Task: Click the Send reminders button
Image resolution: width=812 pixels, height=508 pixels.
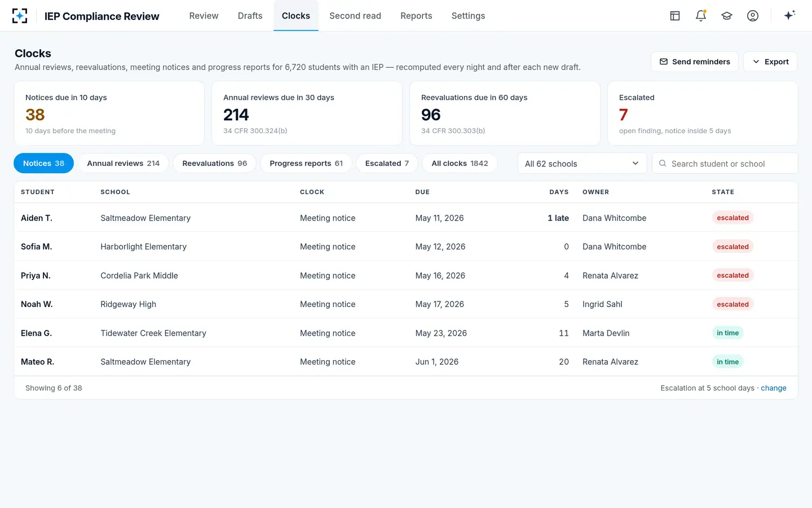Action: tap(695, 62)
